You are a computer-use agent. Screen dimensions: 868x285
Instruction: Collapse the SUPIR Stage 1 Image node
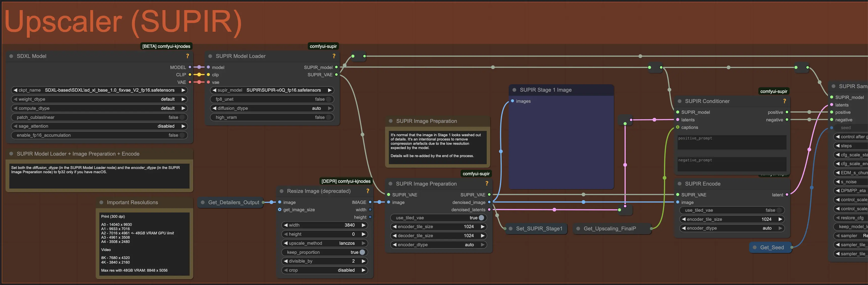pyautogui.click(x=514, y=90)
